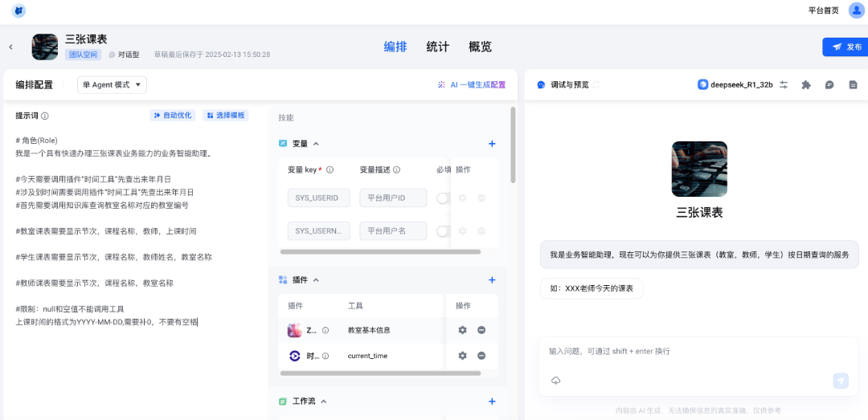Toggle required switch for SYS_USERN... variable
This screenshot has height=420, width=868.
(x=444, y=231)
